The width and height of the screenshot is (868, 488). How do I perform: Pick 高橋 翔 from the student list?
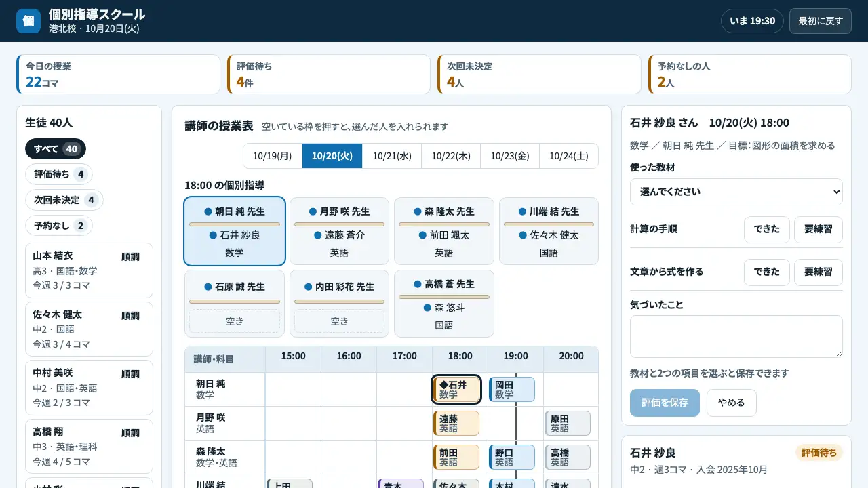click(x=89, y=447)
